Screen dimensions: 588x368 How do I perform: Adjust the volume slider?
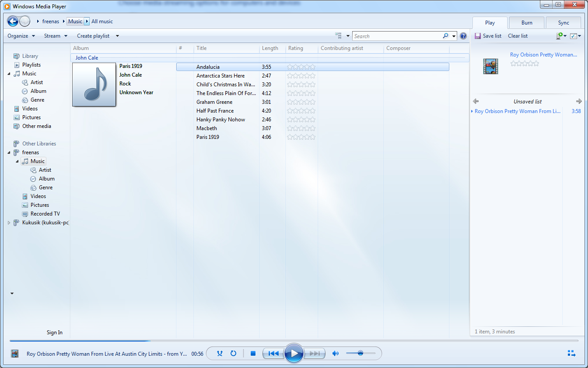click(x=360, y=353)
